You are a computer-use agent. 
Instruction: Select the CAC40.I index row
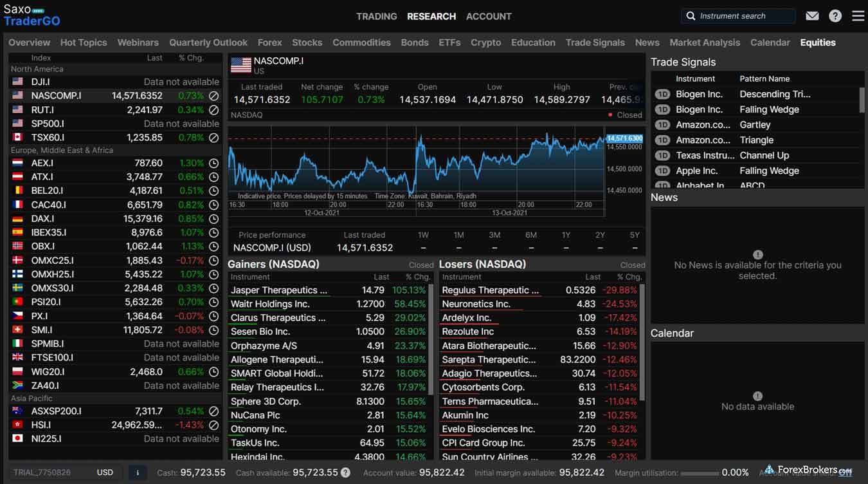pos(49,205)
